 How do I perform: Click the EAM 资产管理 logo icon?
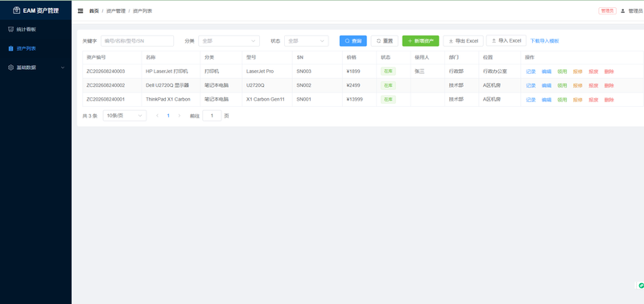16,10
